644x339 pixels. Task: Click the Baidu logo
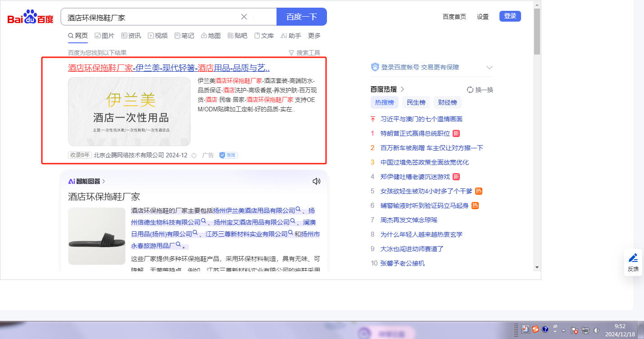30,17
